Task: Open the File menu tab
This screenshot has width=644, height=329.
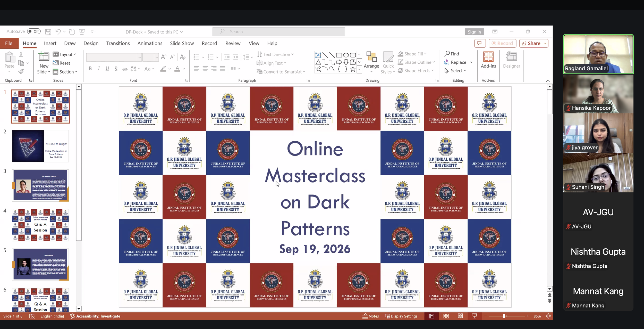Action: (x=9, y=43)
